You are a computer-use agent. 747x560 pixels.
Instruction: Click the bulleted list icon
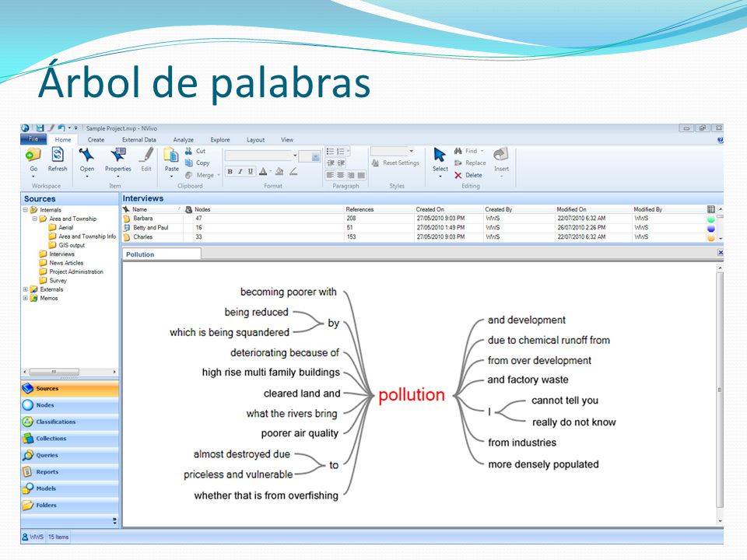click(x=330, y=152)
